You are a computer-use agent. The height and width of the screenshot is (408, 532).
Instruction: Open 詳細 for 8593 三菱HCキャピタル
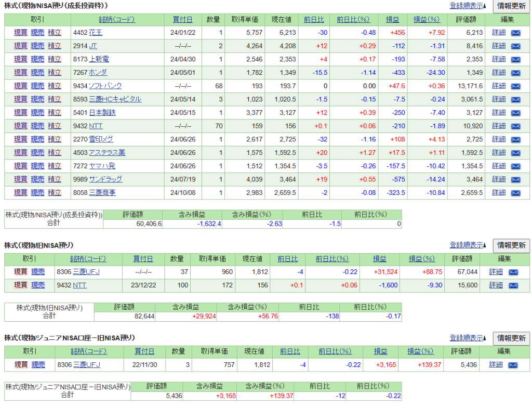(499, 99)
